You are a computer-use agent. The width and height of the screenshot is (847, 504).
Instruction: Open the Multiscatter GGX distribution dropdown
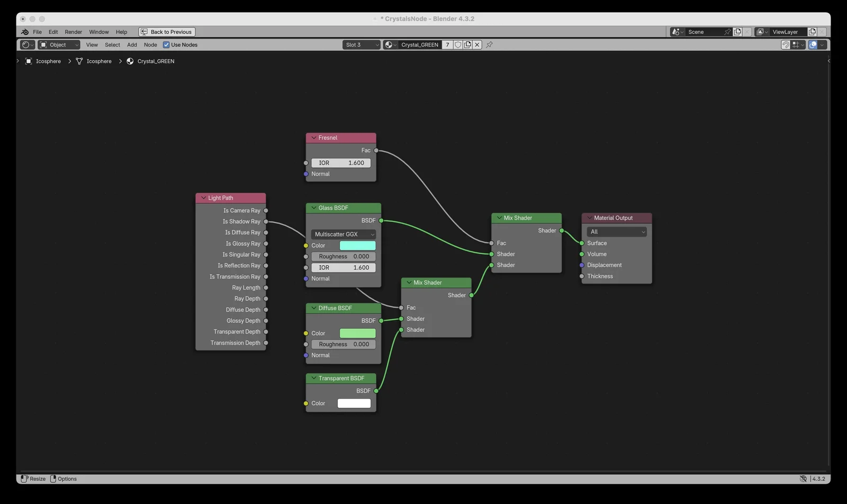click(344, 234)
